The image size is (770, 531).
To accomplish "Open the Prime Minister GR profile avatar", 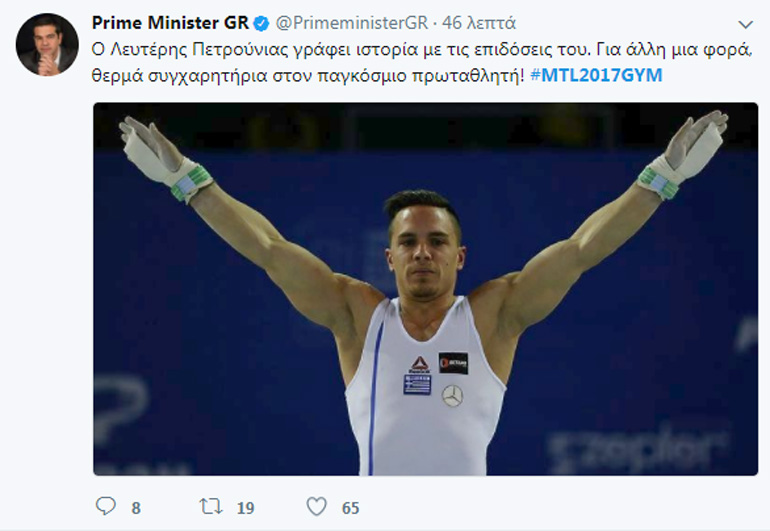I will pyautogui.click(x=47, y=45).
